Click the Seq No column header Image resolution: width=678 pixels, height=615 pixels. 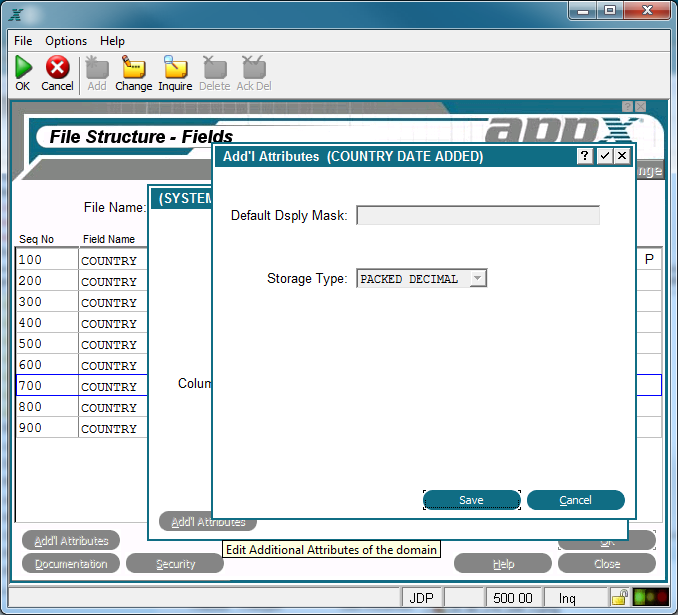click(36, 239)
